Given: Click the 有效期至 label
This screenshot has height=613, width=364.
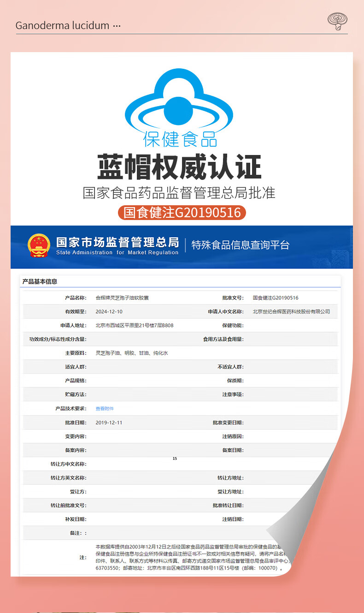Looking at the screenshot, I should (76, 312).
